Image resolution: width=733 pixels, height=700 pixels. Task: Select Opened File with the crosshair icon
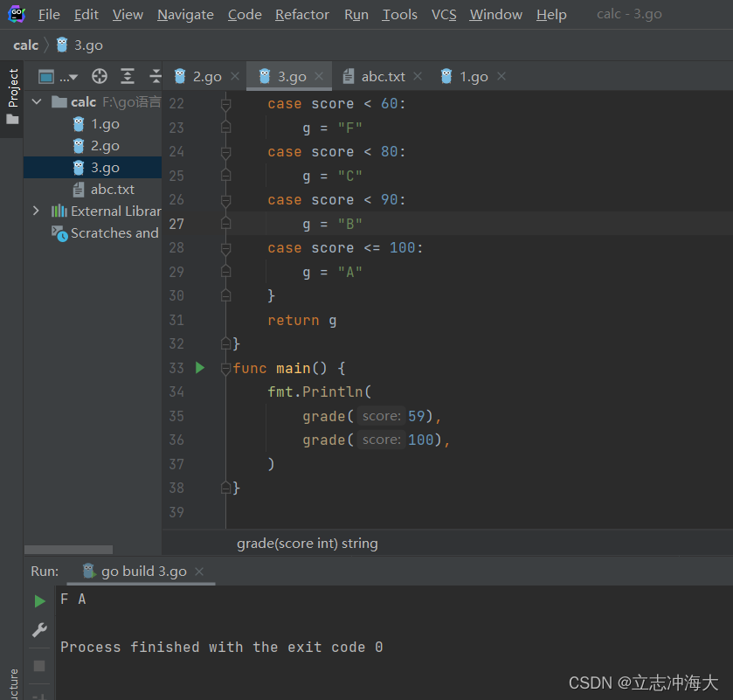click(x=99, y=77)
